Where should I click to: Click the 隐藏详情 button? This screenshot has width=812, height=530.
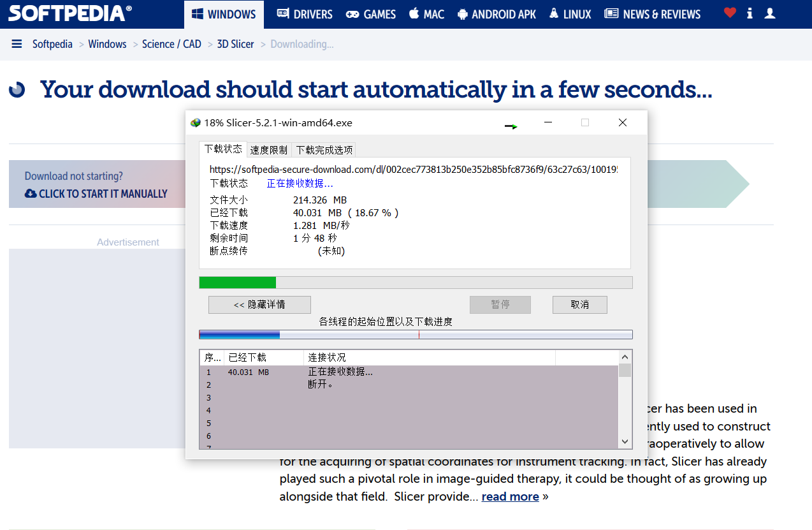click(259, 305)
